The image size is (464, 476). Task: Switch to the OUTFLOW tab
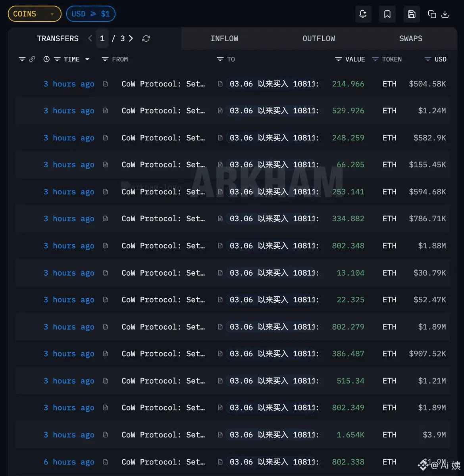point(319,38)
